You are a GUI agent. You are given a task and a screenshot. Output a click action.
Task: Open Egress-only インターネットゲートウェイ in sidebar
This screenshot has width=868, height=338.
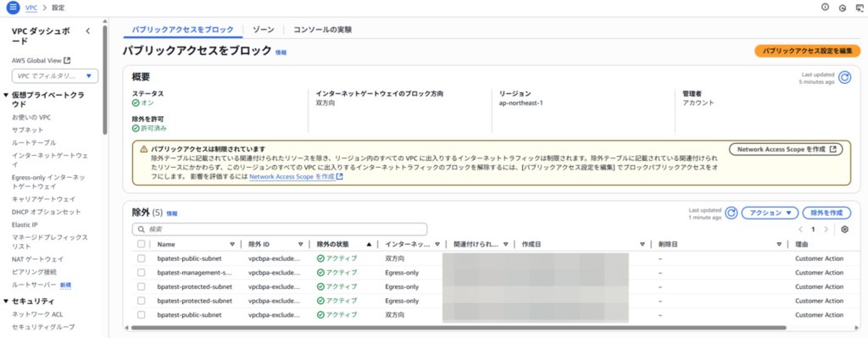pos(48,181)
